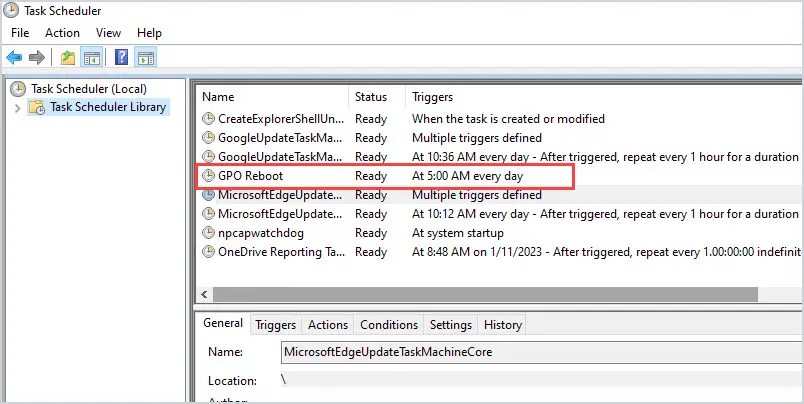This screenshot has height=404, width=804.
Task: Click the clock icon beside Task Scheduler (Local)
Action: [18, 89]
